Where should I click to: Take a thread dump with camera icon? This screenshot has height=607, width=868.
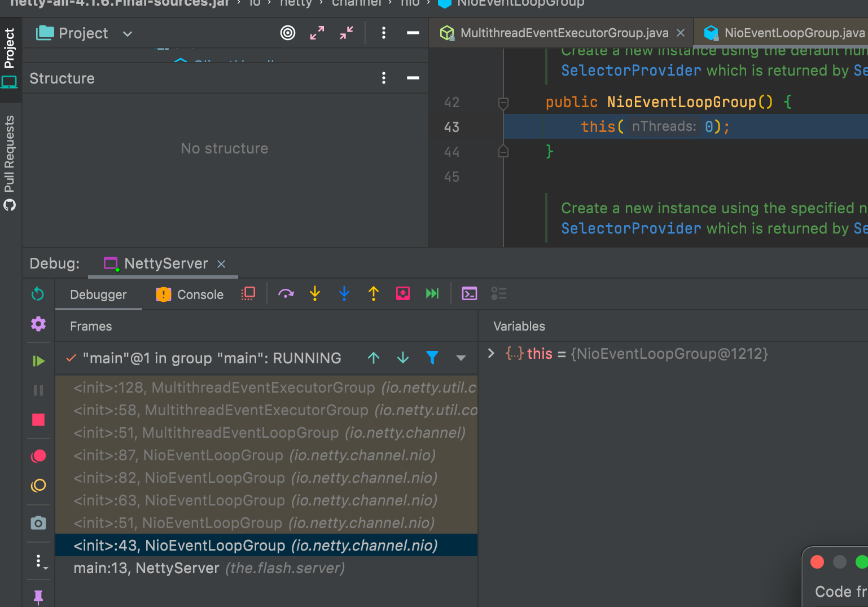click(38, 523)
